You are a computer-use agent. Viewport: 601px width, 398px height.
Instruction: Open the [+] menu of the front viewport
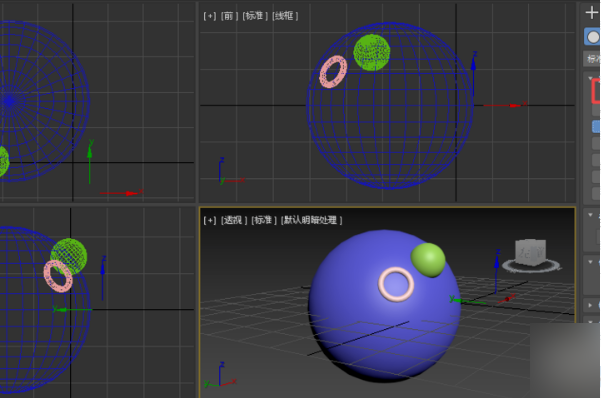tap(210, 16)
